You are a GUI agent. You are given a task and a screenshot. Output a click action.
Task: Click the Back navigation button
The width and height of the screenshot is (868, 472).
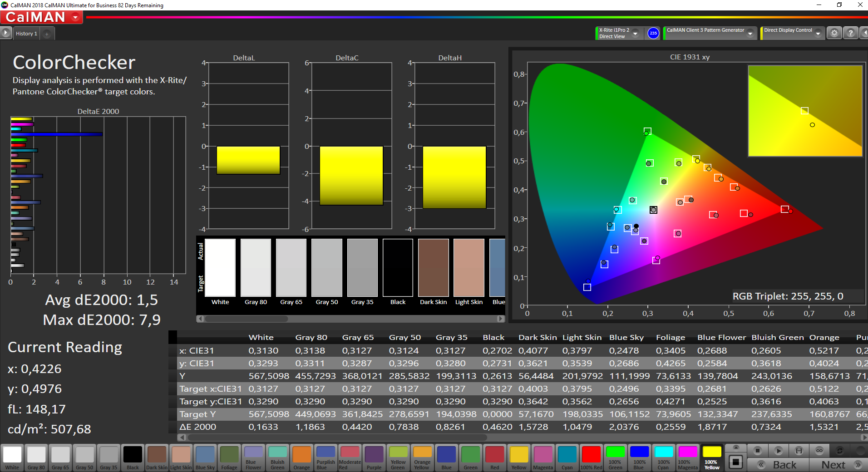[x=778, y=465]
